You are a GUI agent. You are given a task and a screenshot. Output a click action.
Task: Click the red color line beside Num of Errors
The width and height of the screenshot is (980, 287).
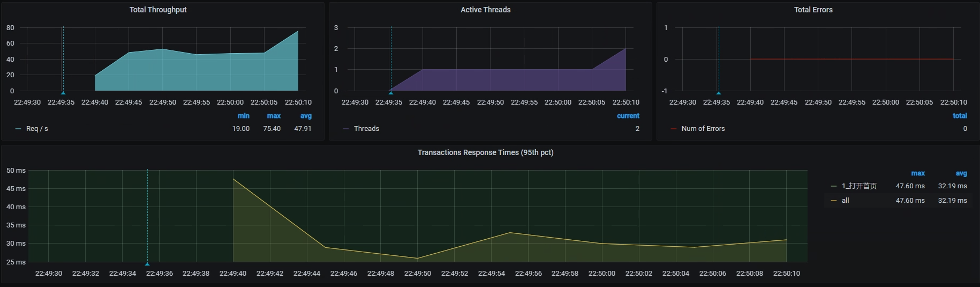click(674, 129)
